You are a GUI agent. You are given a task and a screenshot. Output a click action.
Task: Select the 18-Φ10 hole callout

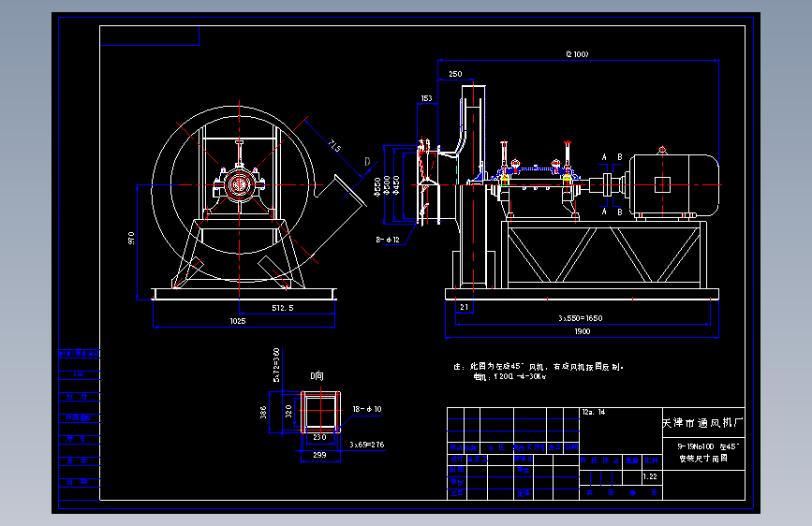(367, 409)
